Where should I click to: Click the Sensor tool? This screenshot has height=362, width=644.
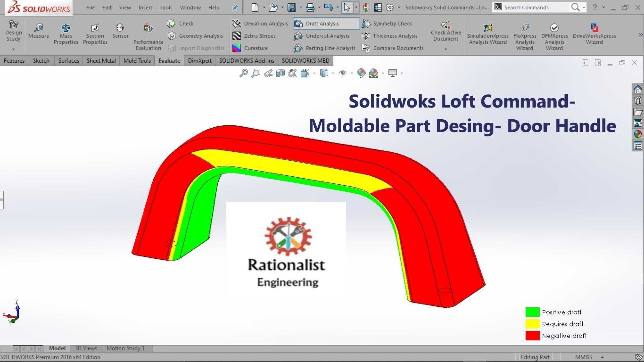pos(120,31)
